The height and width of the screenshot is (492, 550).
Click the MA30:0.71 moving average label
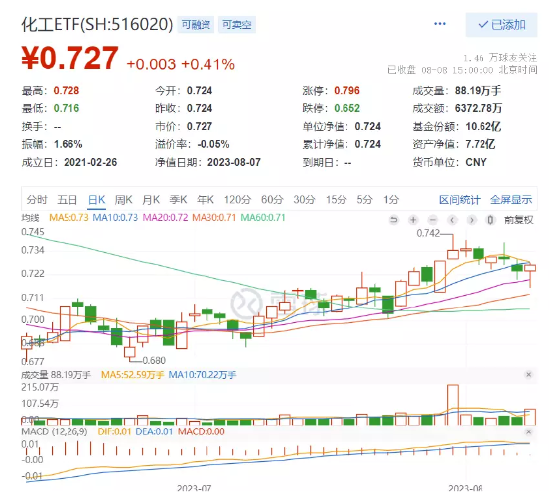[x=214, y=218]
